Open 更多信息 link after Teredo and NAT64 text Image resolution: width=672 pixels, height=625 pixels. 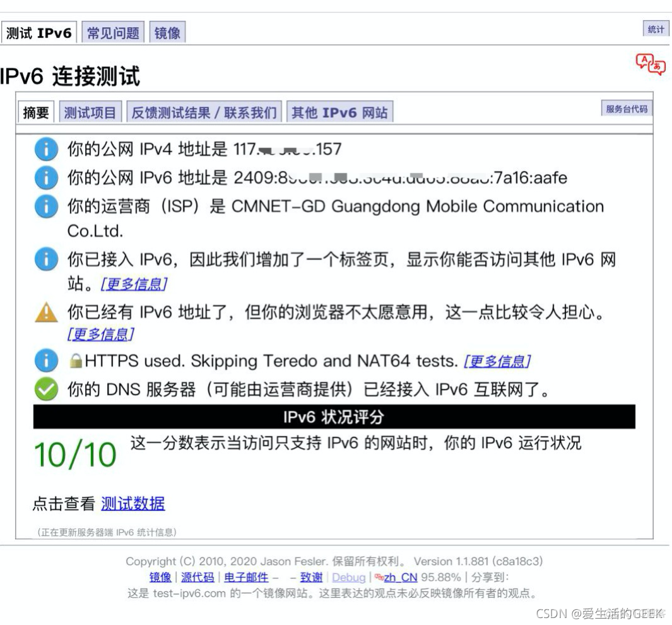point(497,361)
